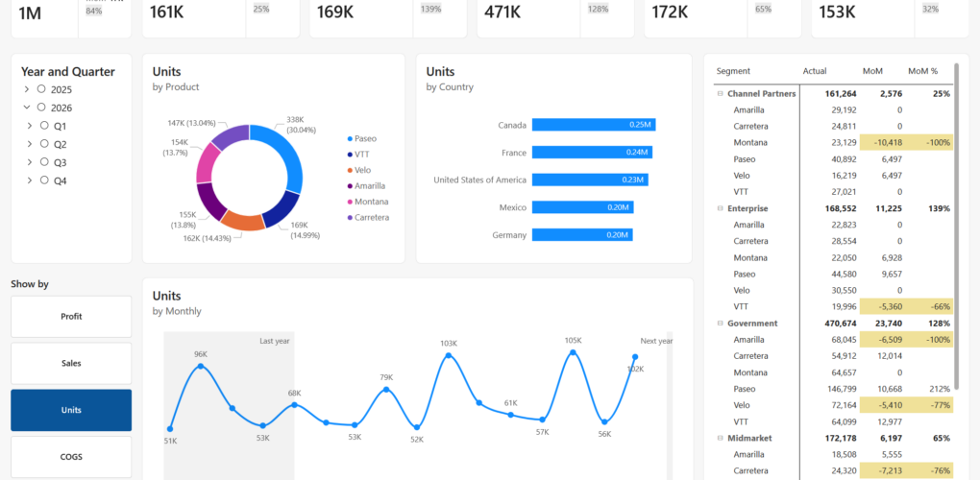Collapse the Enterprise segment rows
Screen dimensions: 980x480
pos(719,208)
